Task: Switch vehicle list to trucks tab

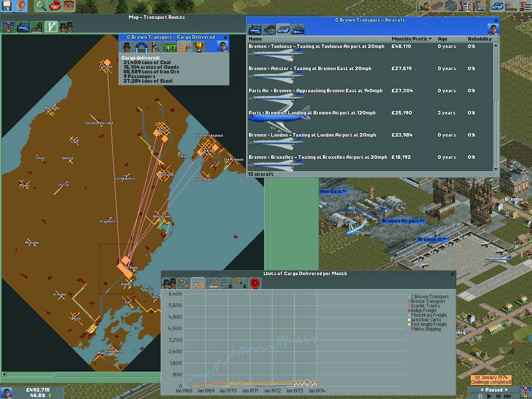Action: coord(269,30)
